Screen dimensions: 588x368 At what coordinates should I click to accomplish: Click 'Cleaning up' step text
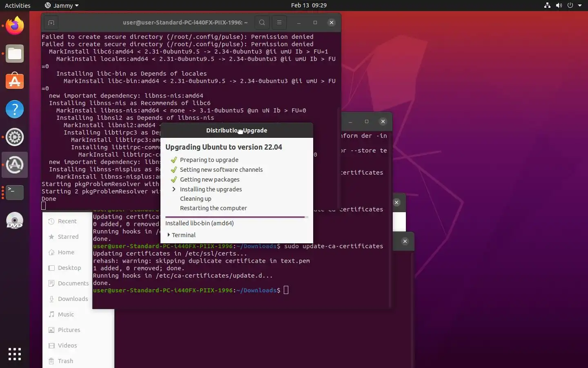click(196, 199)
